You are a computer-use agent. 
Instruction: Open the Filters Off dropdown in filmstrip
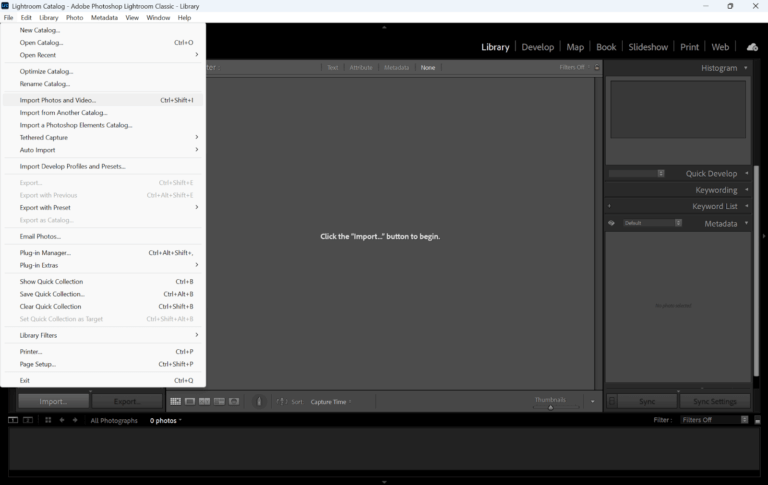[x=715, y=420]
